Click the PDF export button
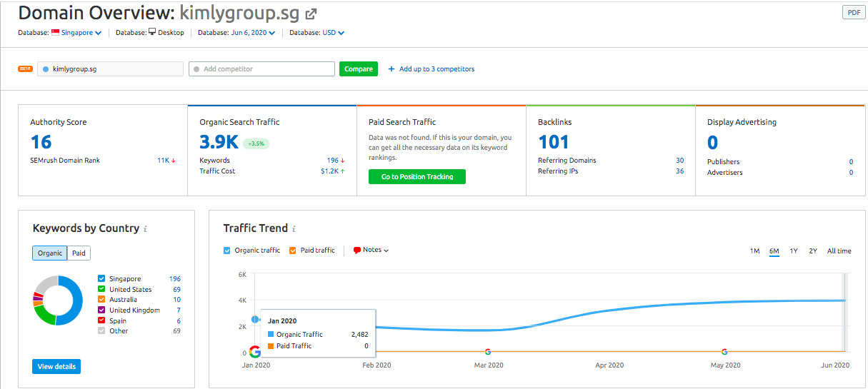The height and width of the screenshot is (389, 868). [x=854, y=13]
